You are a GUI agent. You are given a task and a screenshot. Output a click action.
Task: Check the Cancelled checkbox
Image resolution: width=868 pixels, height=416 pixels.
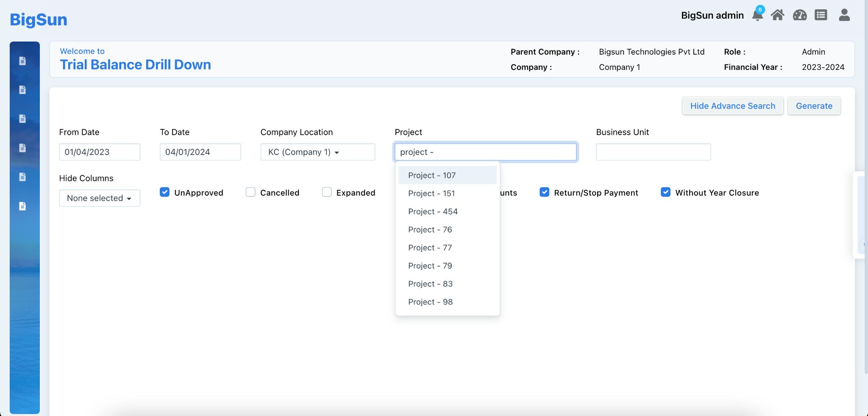[x=250, y=192]
